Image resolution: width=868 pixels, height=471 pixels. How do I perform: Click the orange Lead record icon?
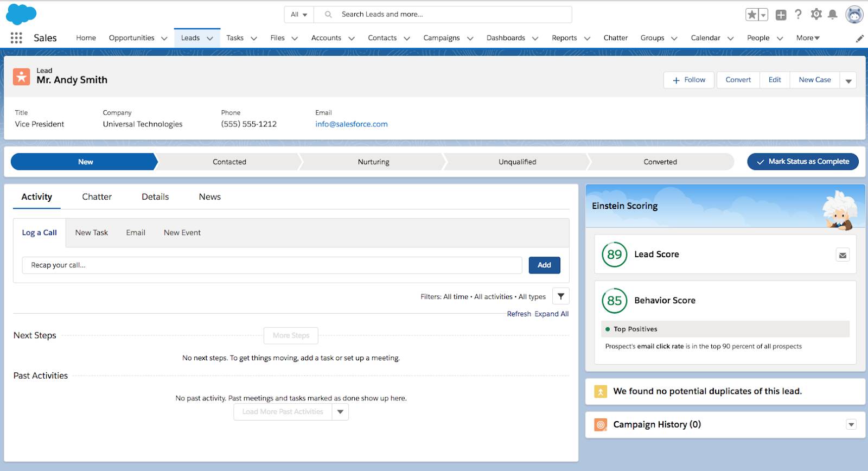click(22, 77)
